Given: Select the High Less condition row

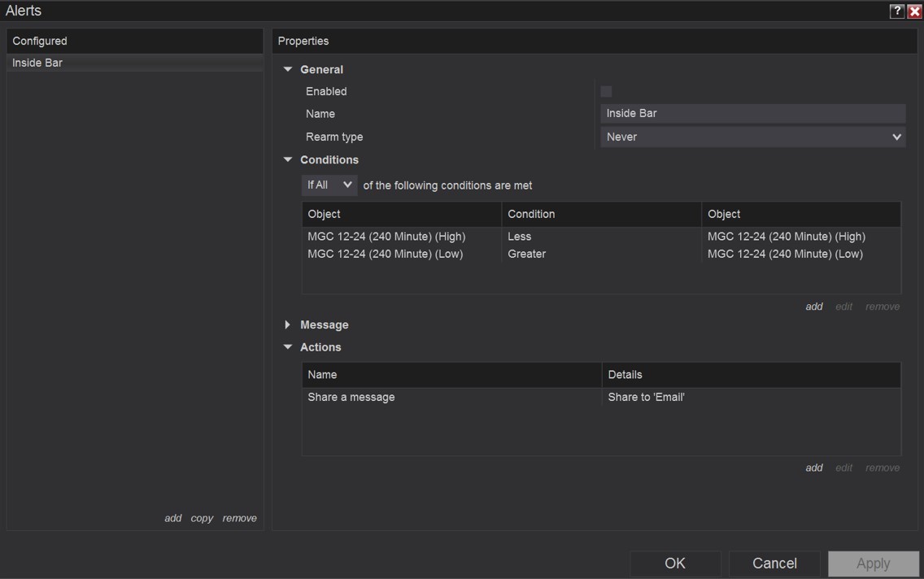Looking at the screenshot, I should coord(600,237).
